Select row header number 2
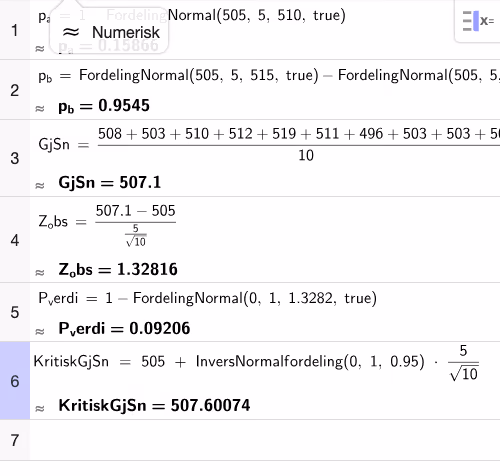 [x=15, y=90]
